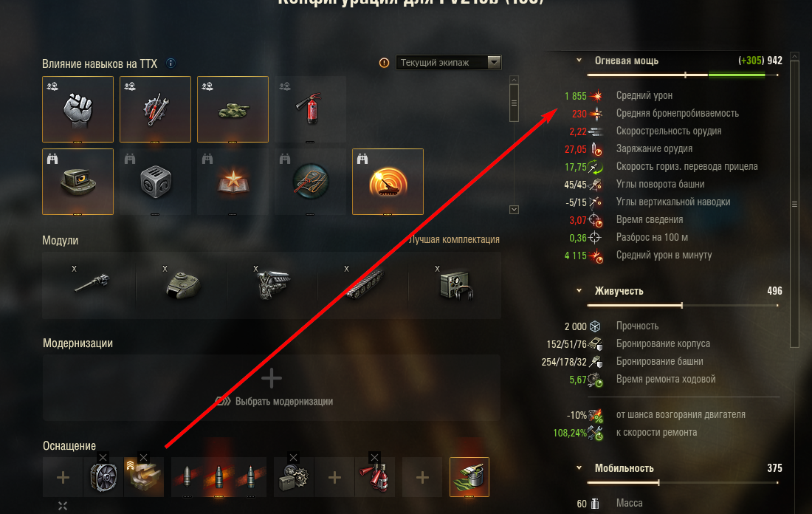Collapse the Мобильность section

(x=579, y=468)
